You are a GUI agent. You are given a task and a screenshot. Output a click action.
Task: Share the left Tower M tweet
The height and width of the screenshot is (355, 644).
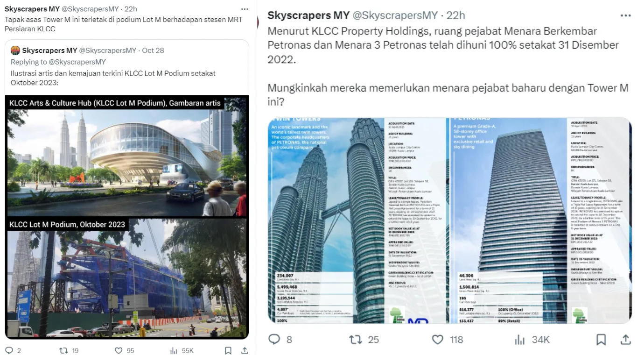(245, 350)
